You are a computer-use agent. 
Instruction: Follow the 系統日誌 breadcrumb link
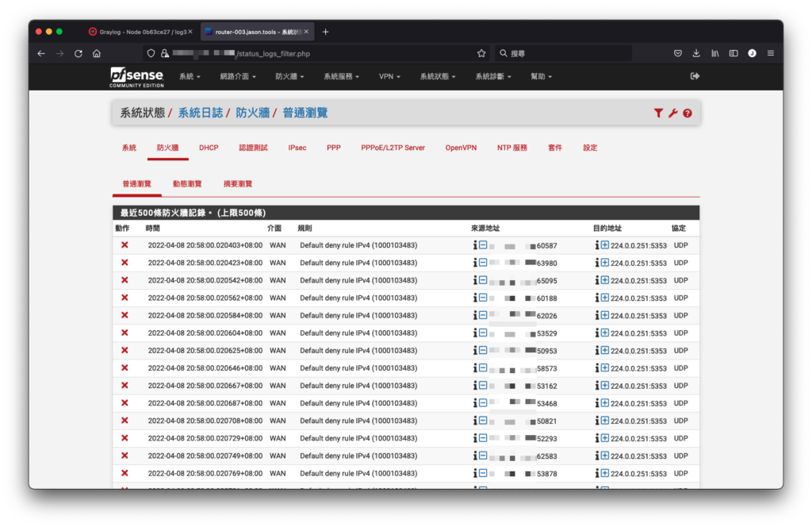click(201, 113)
